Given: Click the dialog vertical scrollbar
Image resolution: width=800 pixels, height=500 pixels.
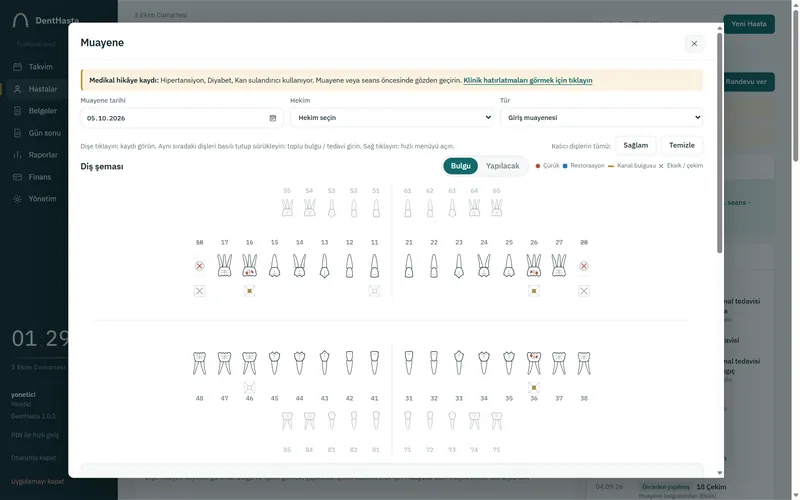Looking at the screenshot, I should pyautogui.click(x=719, y=143).
